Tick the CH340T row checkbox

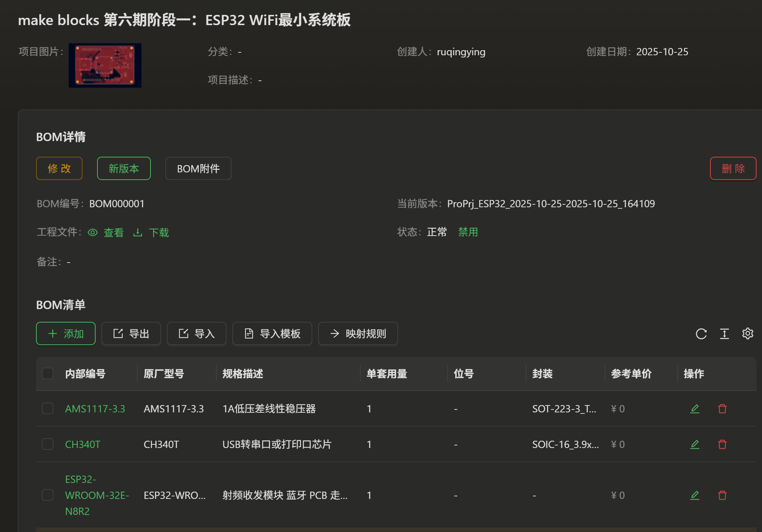(x=48, y=444)
